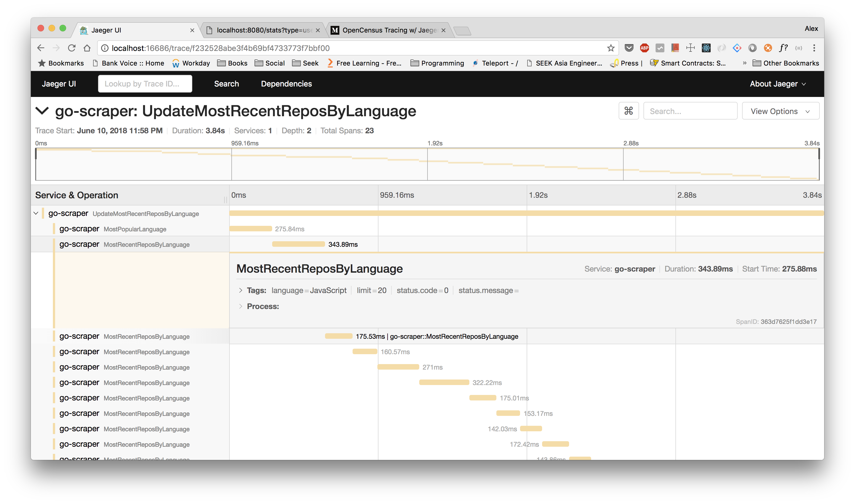This screenshot has width=855, height=504.
Task: Open Free Learning bookmark
Action: pyautogui.click(x=364, y=63)
